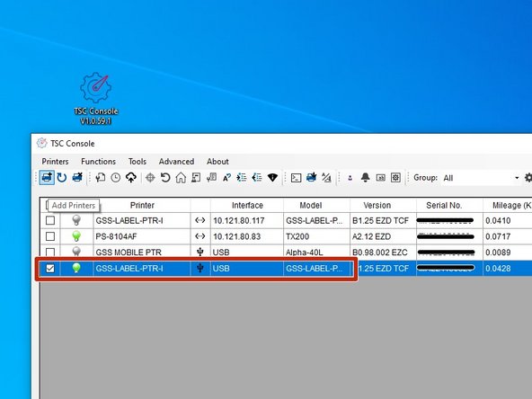The width and height of the screenshot is (532, 399).
Task: Select the PS-8104AF printer name
Action: coord(117,236)
